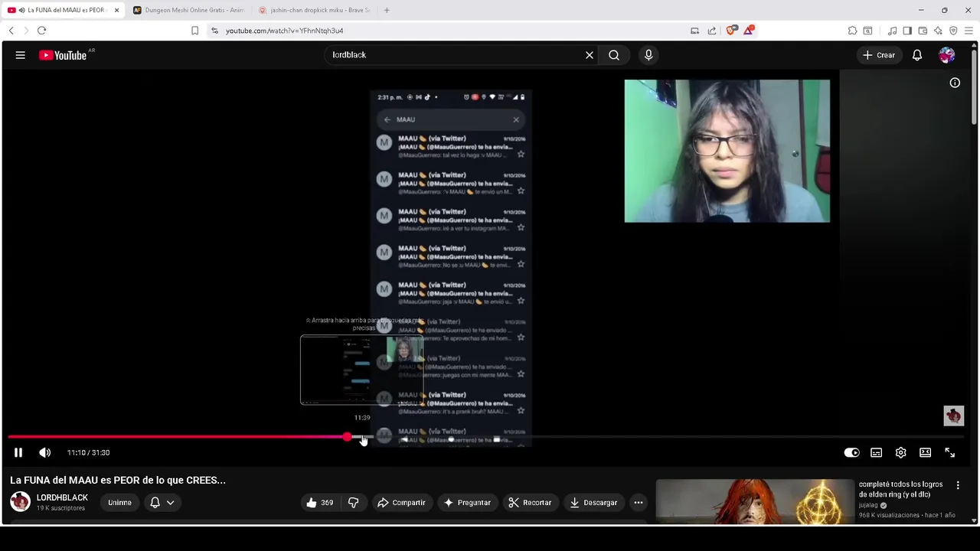
Task: Open the account avatar menu
Action: pyautogui.click(x=947, y=55)
